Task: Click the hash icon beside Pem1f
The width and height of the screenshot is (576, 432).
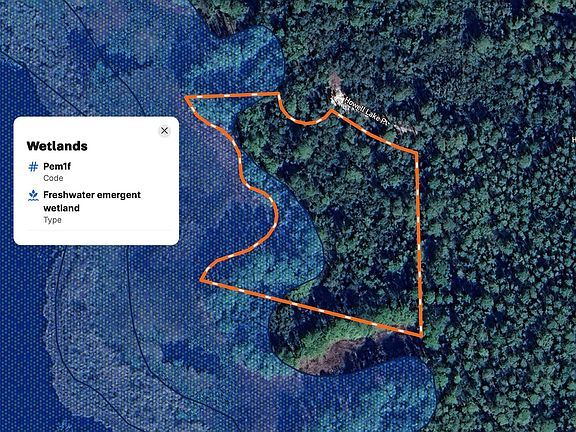Action: pos(33,167)
